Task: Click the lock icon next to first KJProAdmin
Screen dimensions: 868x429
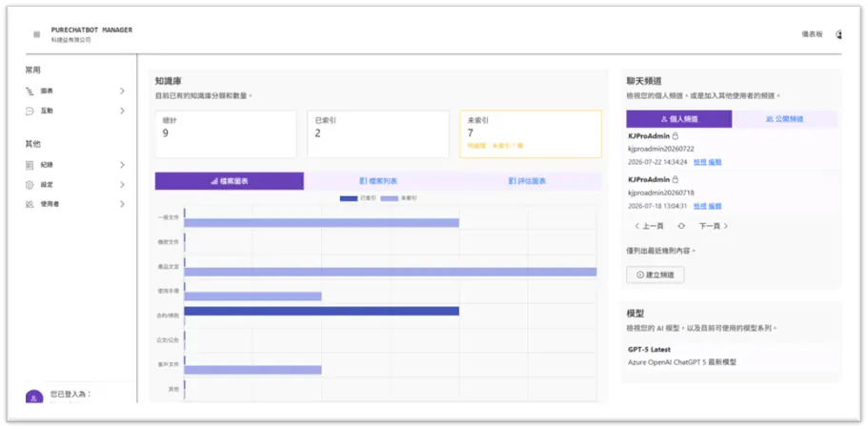Action: point(676,135)
